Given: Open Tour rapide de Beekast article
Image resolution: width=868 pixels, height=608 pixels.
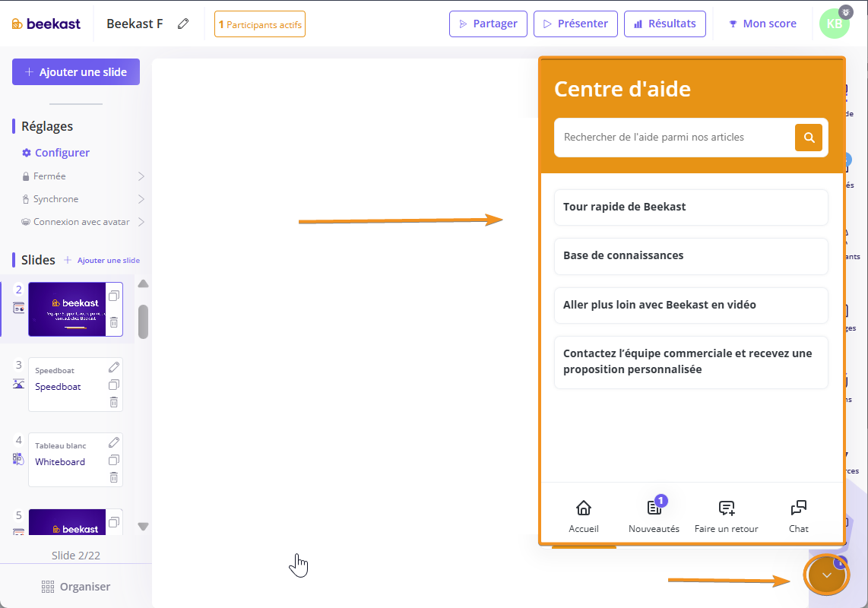Looking at the screenshot, I should (x=690, y=207).
